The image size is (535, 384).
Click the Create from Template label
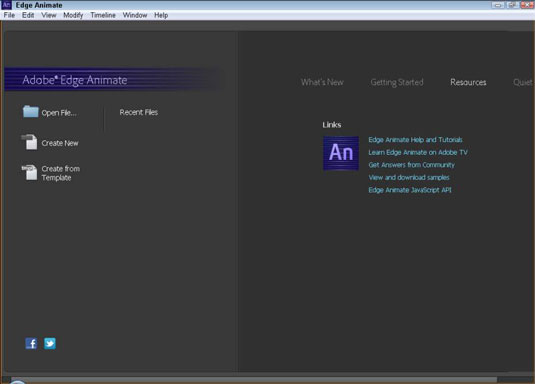[60, 173]
